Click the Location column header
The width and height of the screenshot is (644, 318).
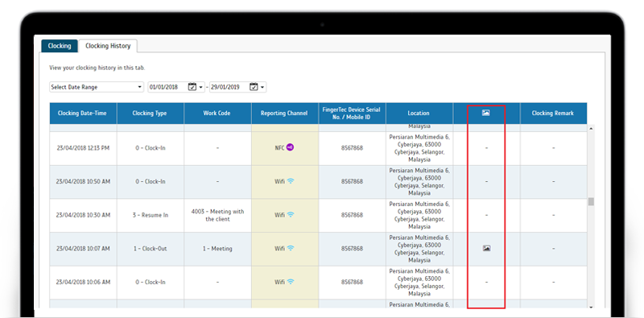pos(419,114)
